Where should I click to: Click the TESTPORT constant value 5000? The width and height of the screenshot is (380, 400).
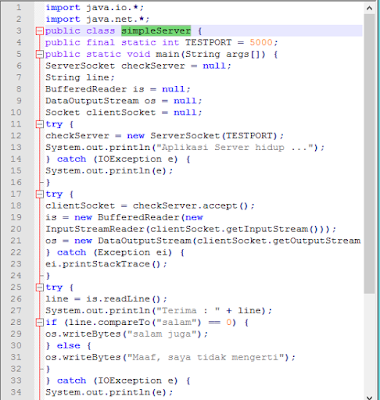[261, 43]
